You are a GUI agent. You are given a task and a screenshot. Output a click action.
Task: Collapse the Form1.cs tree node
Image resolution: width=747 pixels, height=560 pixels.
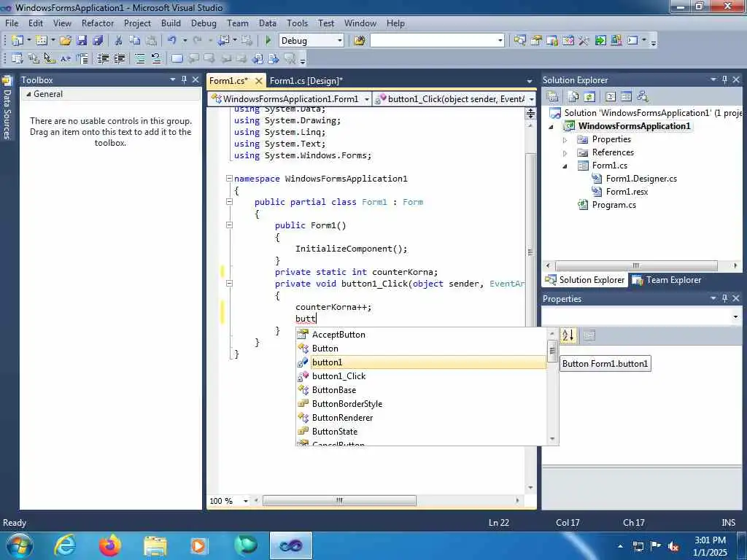tap(565, 166)
